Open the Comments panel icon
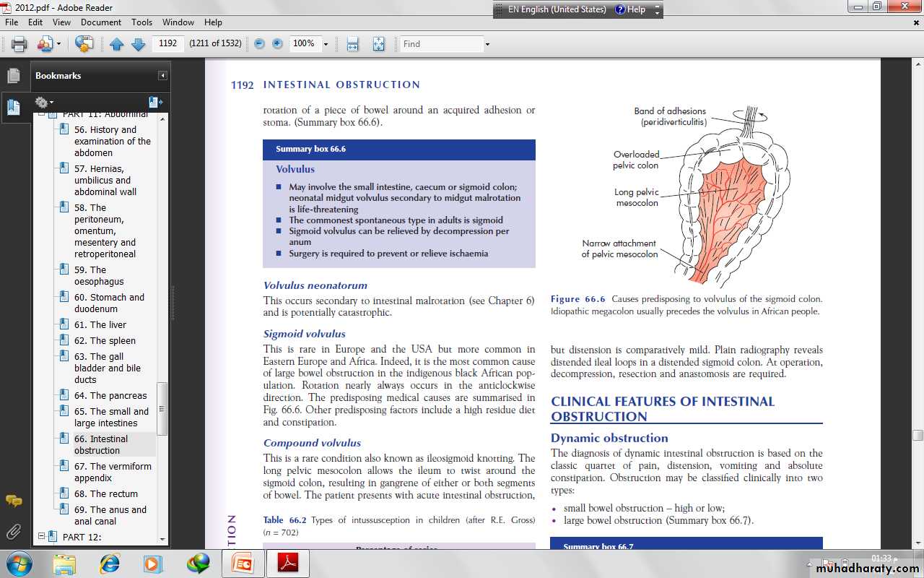This screenshot has width=924, height=578. (13, 501)
